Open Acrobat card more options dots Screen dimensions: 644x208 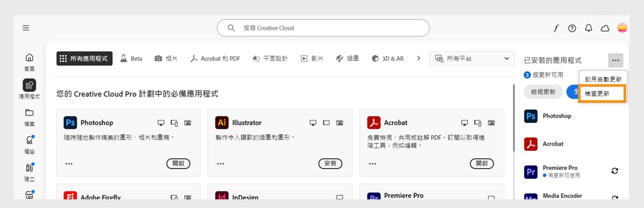click(372, 164)
